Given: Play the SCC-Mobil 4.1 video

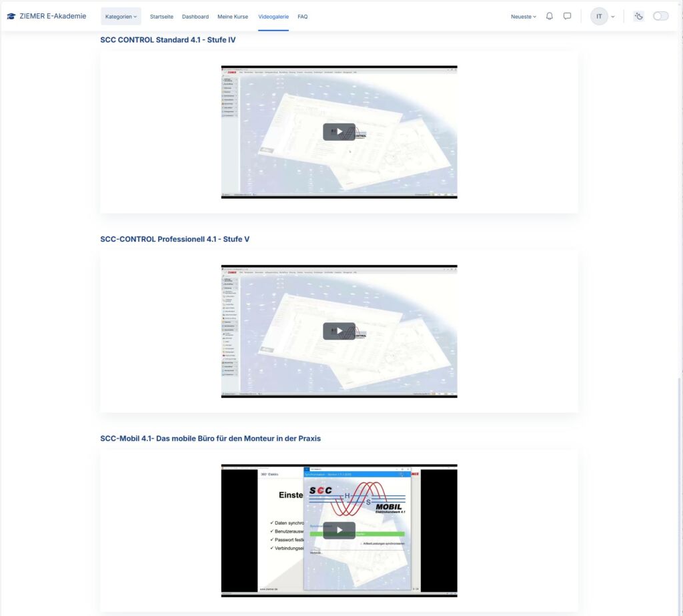Looking at the screenshot, I should tap(339, 530).
